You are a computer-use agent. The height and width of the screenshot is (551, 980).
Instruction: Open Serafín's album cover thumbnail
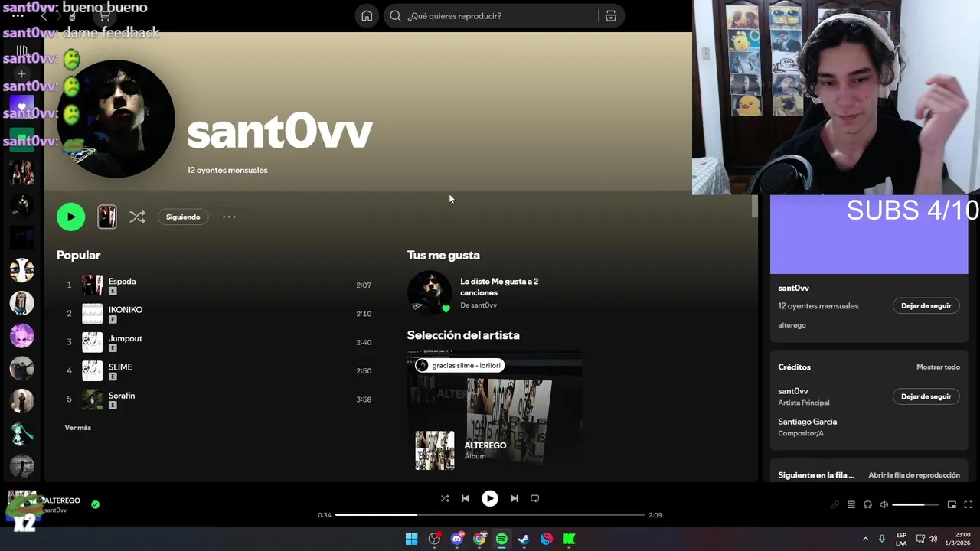coord(92,399)
